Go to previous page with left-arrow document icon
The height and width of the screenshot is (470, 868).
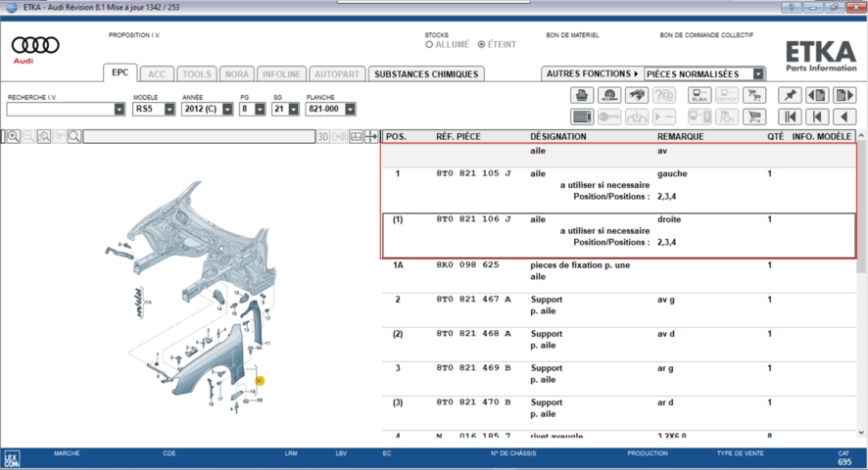pyautogui.click(x=817, y=95)
